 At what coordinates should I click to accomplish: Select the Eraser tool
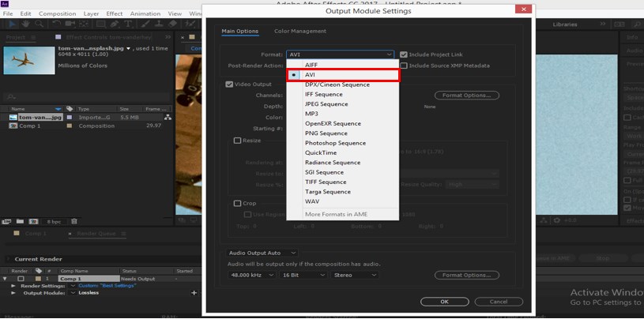[173, 24]
